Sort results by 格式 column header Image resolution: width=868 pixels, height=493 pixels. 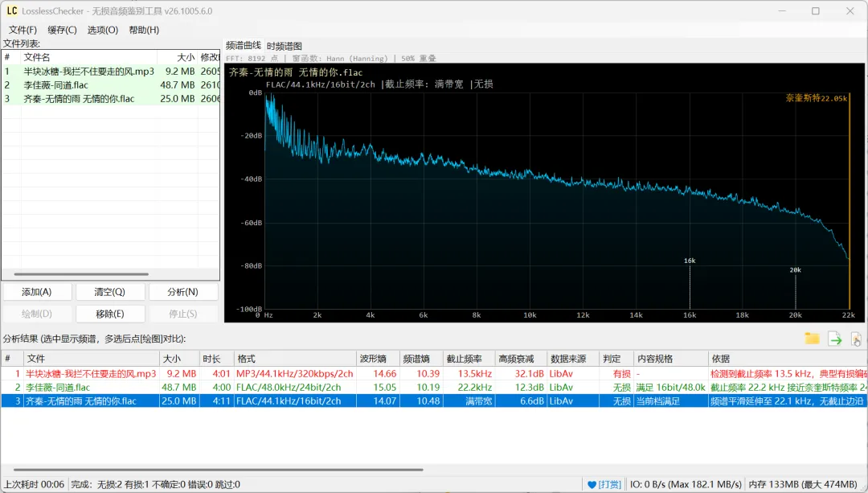click(x=295, y=359)
